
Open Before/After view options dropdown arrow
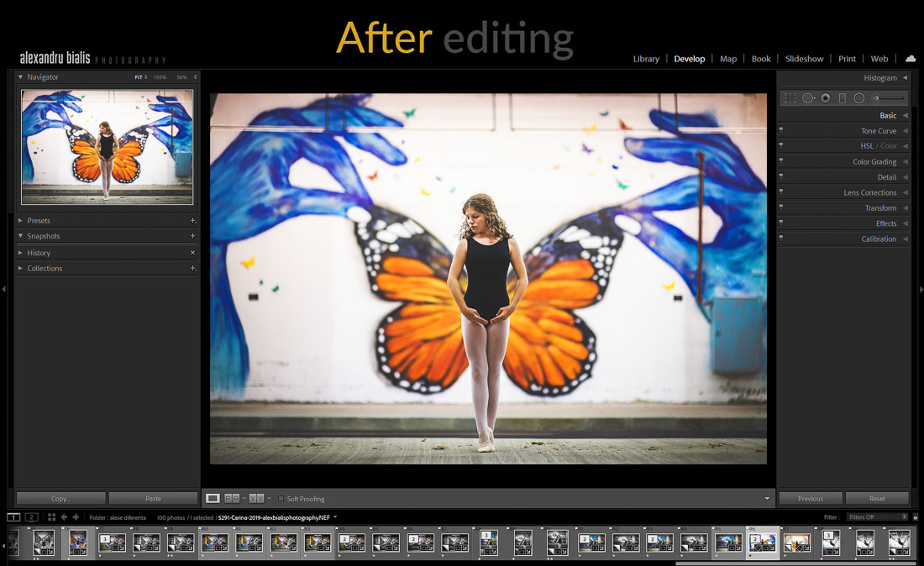click(269, 499)
